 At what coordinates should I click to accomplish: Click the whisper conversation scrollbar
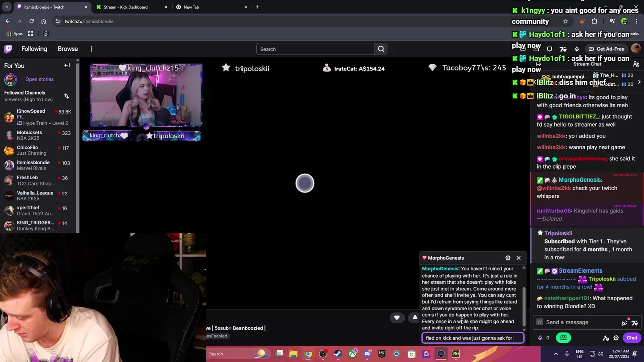point(524,306)
